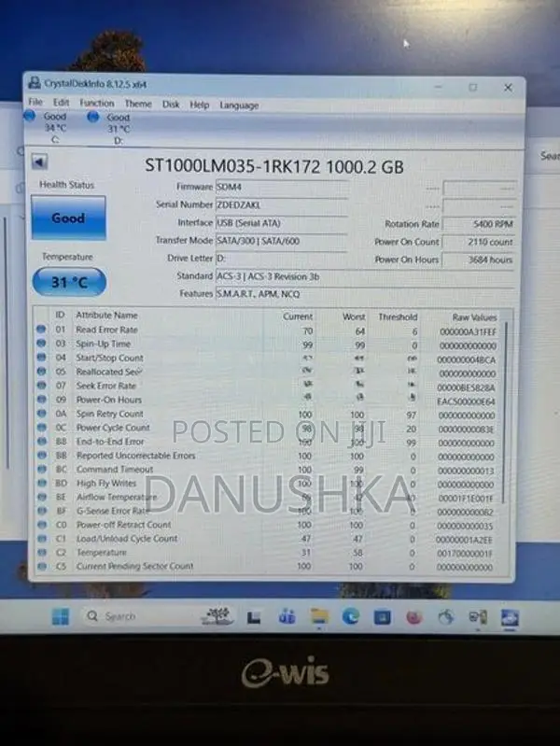Open the Language menu

239,106
